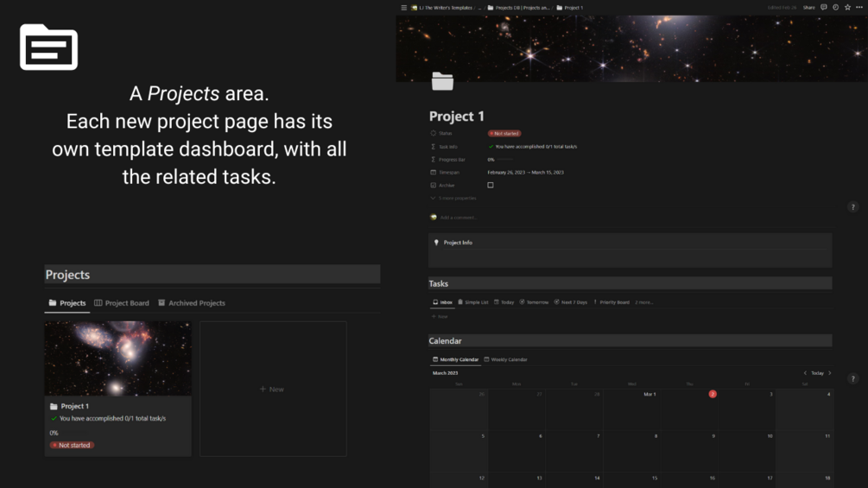Click the Project 1 page title

(457, 117)
